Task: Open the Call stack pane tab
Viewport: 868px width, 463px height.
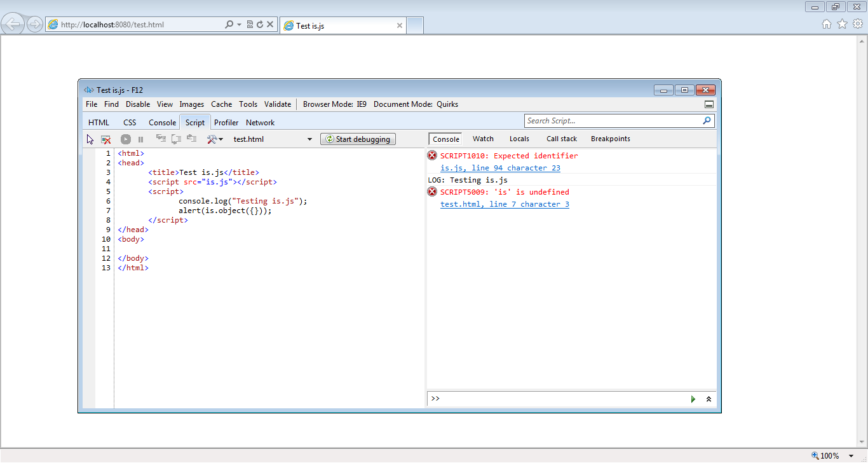Action: (x=562, y=139)
